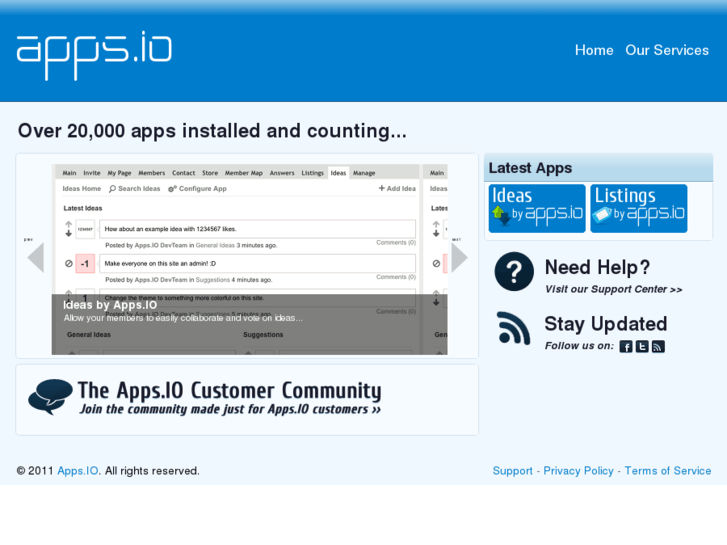Image resolution: width=727 pixels, height=545 pixels.
Task: Follow on Twitter icon
Action: coord(642,346)
